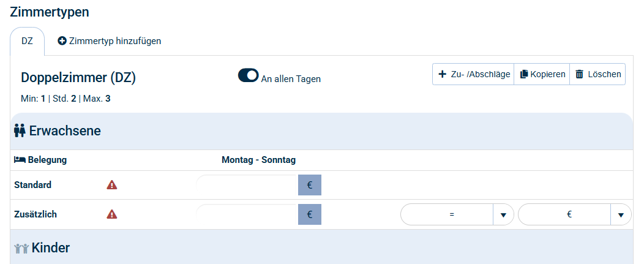Open the equals operator dropdown
This screenshot has height=264, width=644.
[x=503, y=215]
